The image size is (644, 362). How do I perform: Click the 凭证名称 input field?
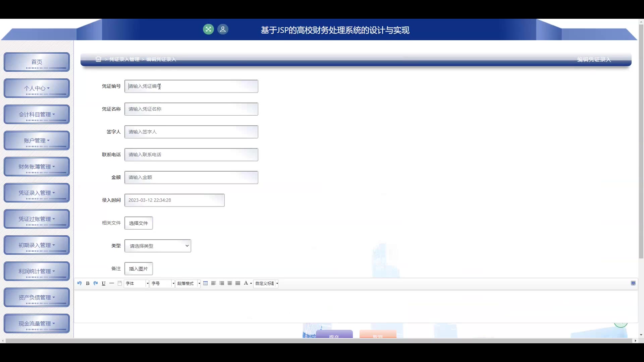pyautogui.click(x=191, y=109)
